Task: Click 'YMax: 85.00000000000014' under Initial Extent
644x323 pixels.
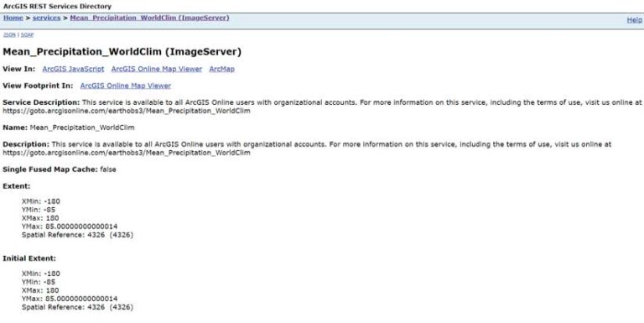Action: pos(70,299)
